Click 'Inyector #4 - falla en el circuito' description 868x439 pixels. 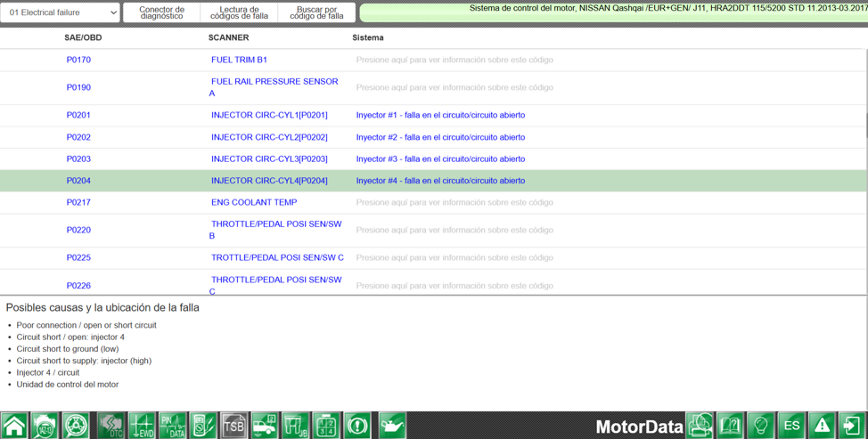coord(440,180)
